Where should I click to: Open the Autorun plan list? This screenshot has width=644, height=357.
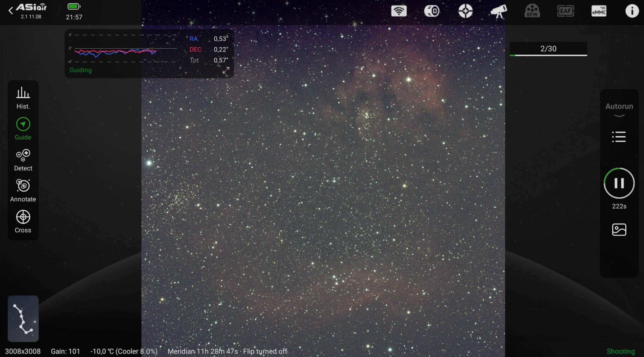click(619, 137)
